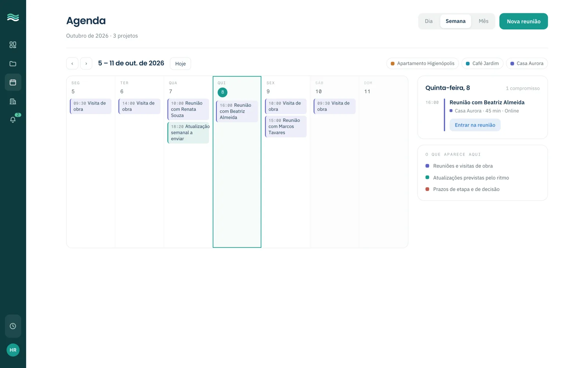Screen dimensions: 588x368
Task: Open the dashboard grid icon in the sidebar
Action: [x=13, y=45]
